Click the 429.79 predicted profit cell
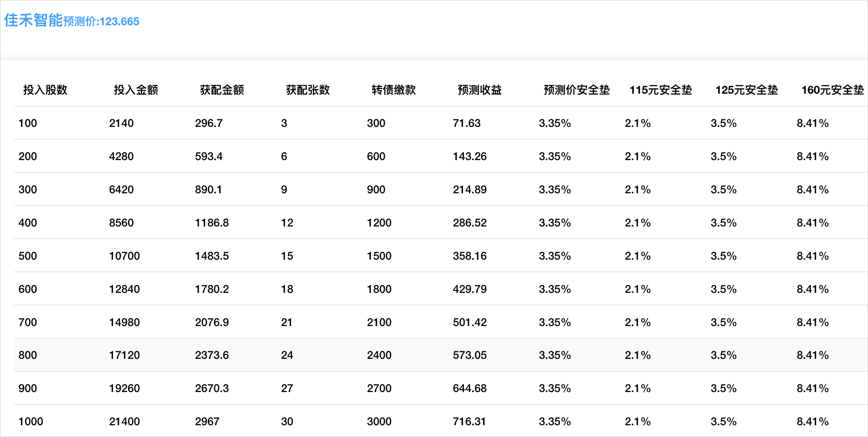This screenshot has width=868, height=437. (470, 289)
